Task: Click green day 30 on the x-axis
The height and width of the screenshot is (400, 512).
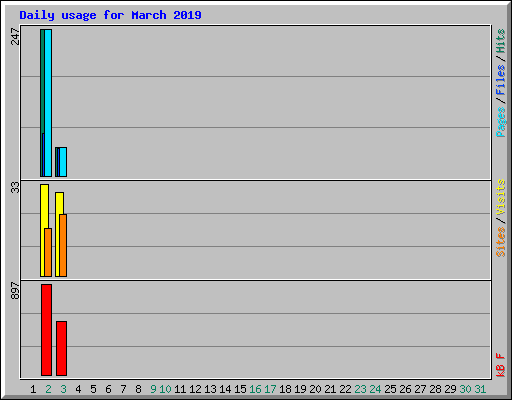Action: click(465, 389)
